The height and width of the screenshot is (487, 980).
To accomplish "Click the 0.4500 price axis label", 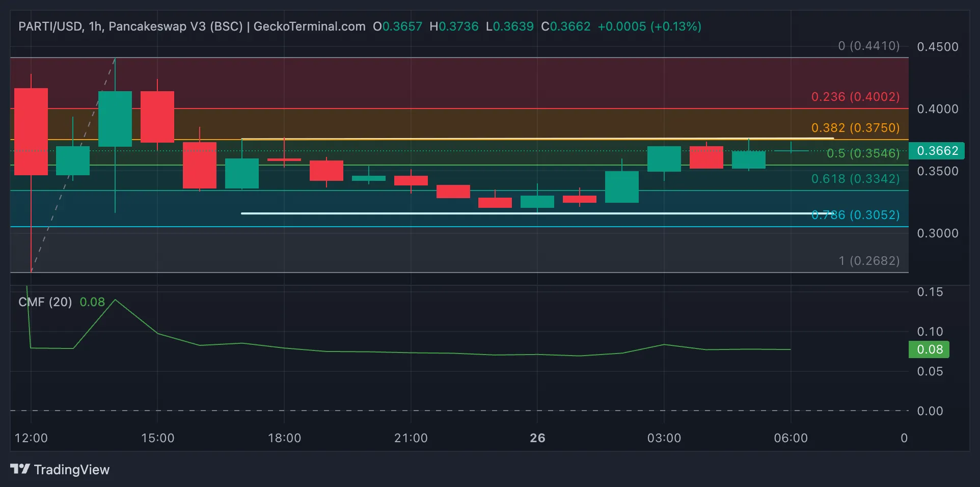I will [x=937, y=47].
